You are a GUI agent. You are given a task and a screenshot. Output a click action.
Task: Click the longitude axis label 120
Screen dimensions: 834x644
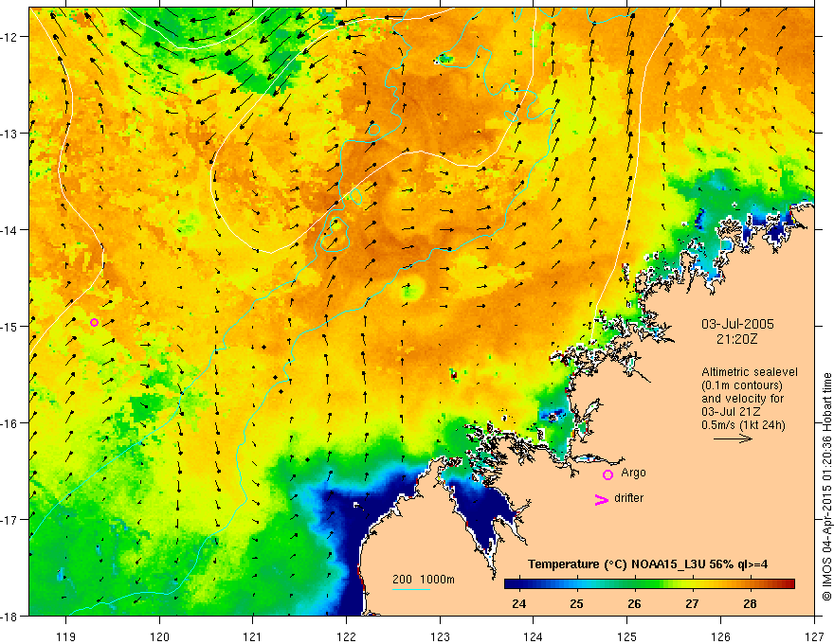(x=159, y=636)
